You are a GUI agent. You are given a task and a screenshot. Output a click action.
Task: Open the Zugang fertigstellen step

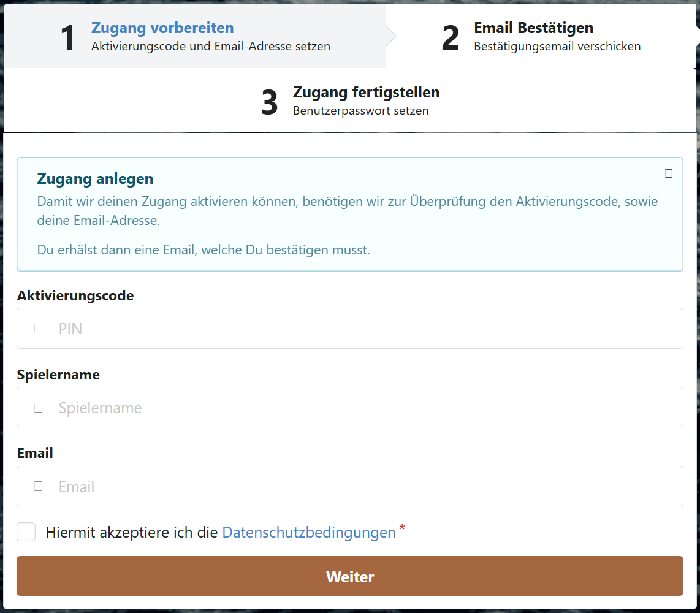click(x=366, y=92)
